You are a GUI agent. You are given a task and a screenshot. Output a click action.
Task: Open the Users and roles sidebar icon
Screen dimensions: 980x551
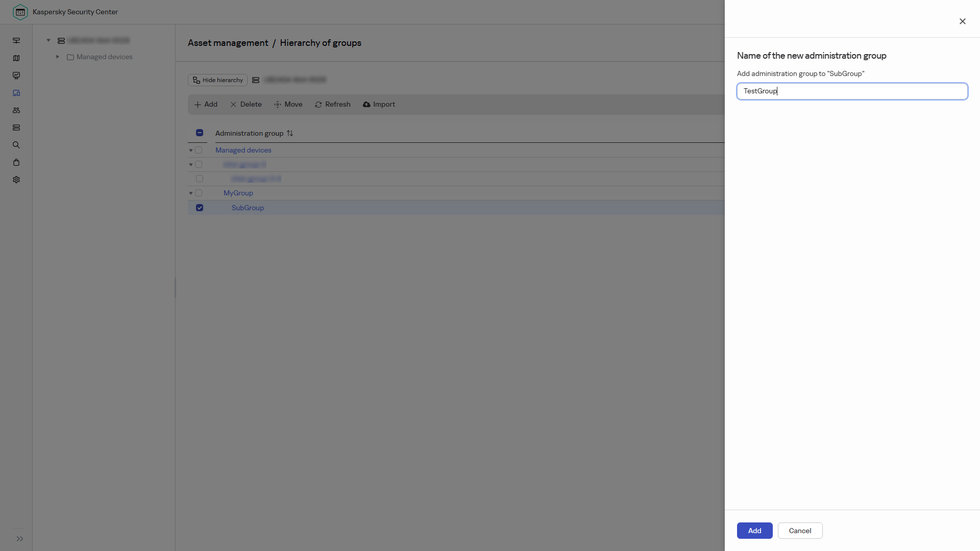click(x=16, y=110)
